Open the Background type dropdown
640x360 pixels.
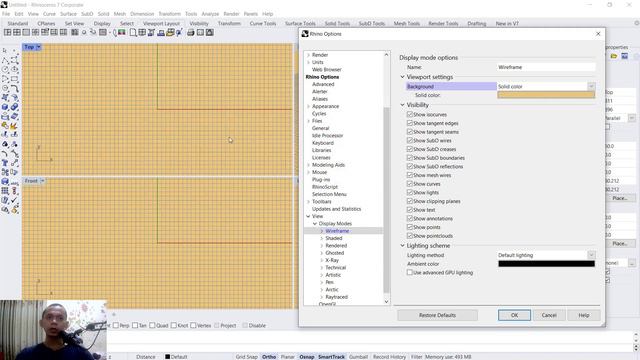(x=591, y=87)
